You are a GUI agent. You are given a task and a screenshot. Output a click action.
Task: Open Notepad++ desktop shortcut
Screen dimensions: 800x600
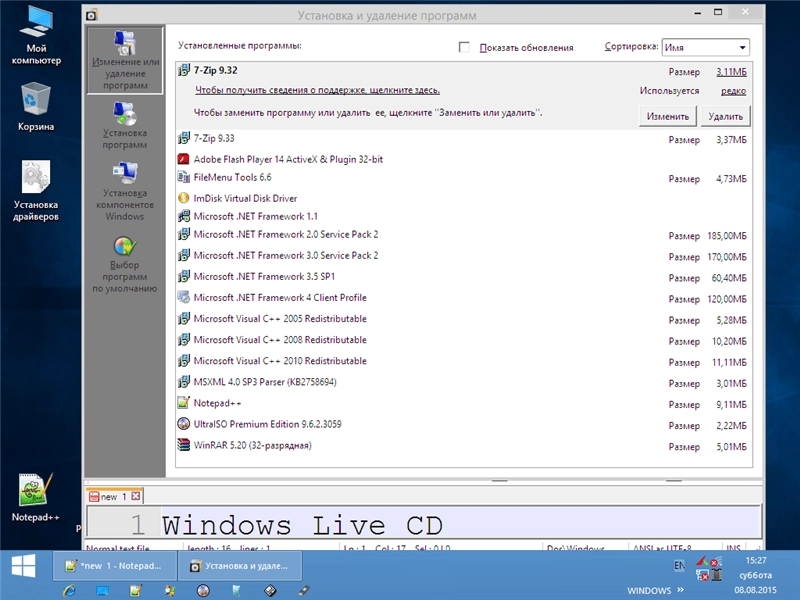tap(35, 497)
